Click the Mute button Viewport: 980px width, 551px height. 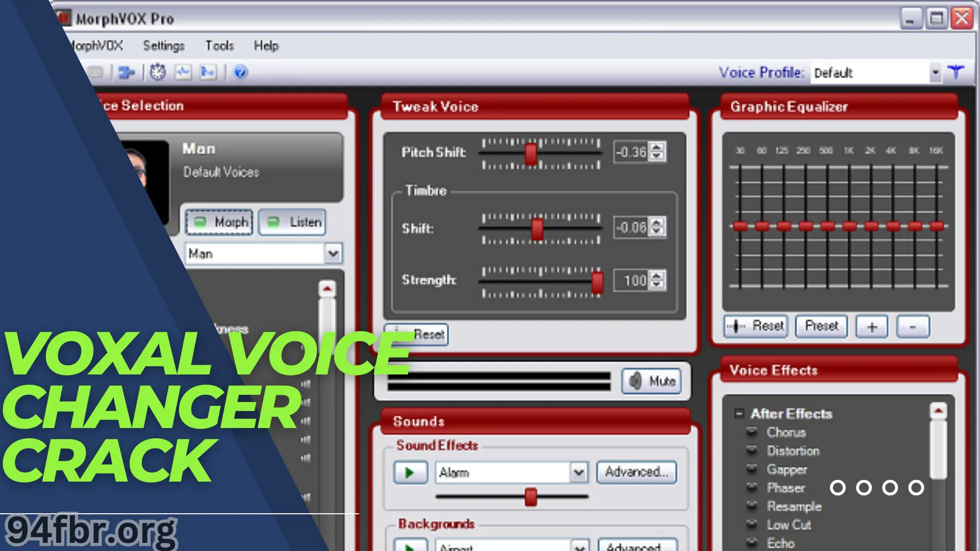coord(651,381)
